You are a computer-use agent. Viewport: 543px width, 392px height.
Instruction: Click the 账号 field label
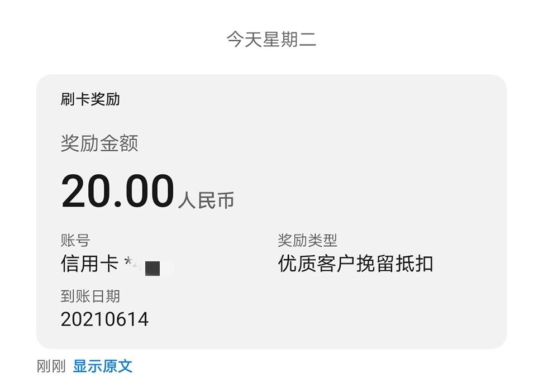tap(75, 240)
